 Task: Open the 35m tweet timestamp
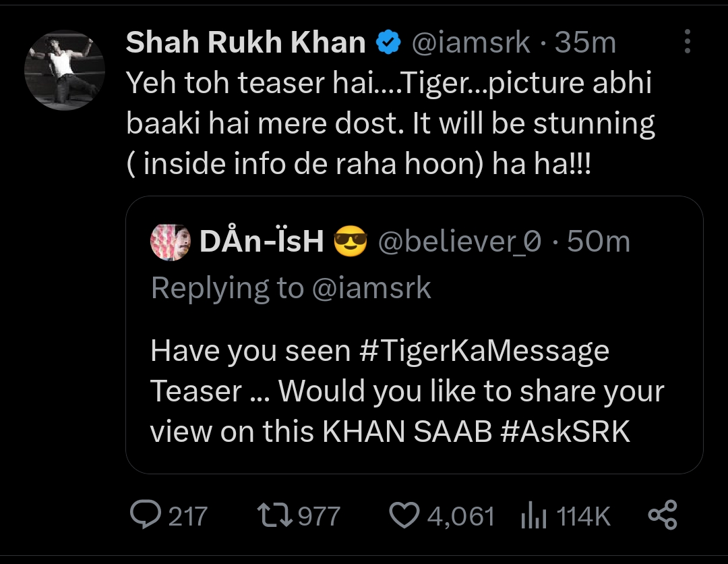tap(586, 43)
